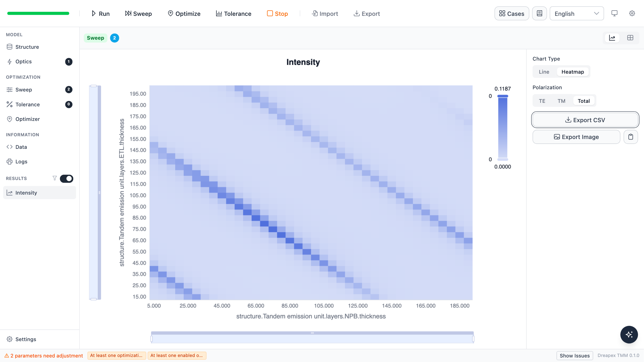This screenshot has width=644, height=362.
Task: Click the horizontal zoom slider track
Action: [x=312, y=337]
